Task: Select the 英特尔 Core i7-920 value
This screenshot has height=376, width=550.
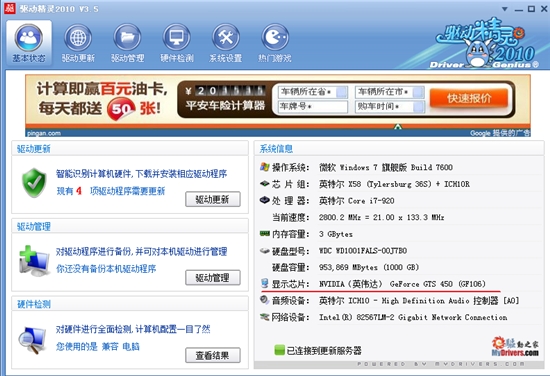Action: pyautogui.click(x=356, y=201)
